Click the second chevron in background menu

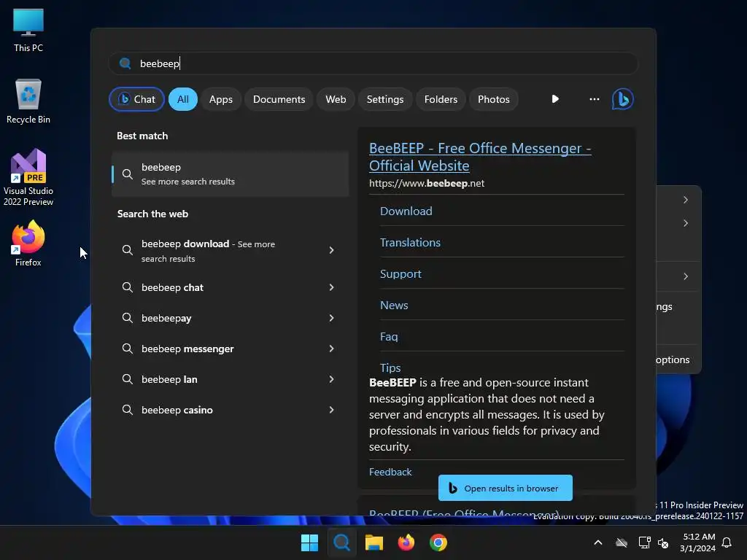click(x=686, y=223)
